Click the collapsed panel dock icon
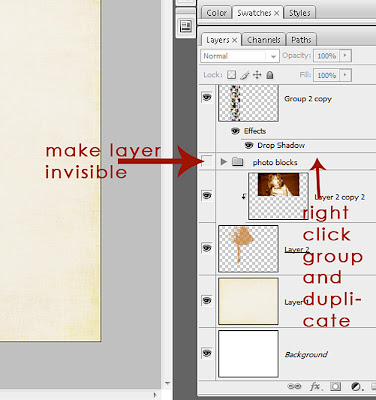 coord(186,26)
